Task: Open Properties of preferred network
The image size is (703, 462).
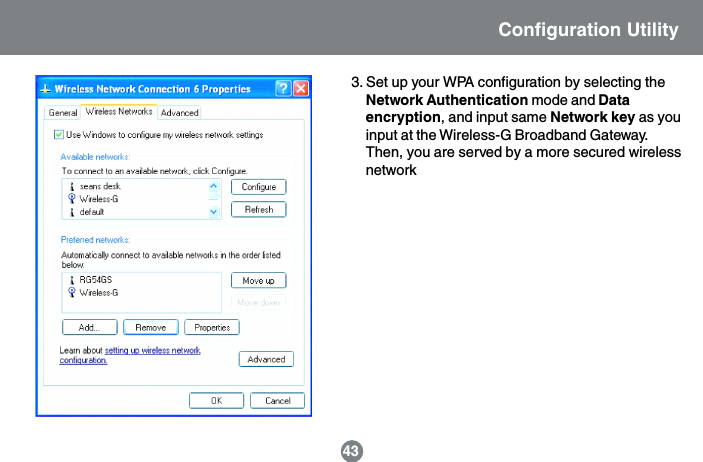Action: coord(212,327)
